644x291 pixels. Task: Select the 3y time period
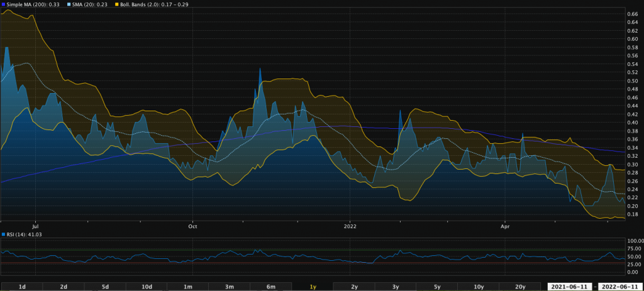coord(396,287)
